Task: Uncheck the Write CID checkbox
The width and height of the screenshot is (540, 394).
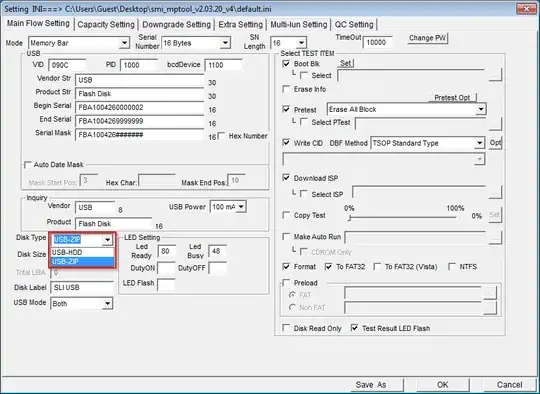Action: [286, 143]
